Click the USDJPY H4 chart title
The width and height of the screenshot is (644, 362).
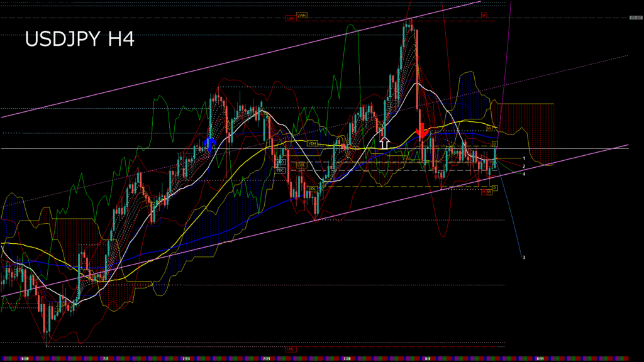79,40
